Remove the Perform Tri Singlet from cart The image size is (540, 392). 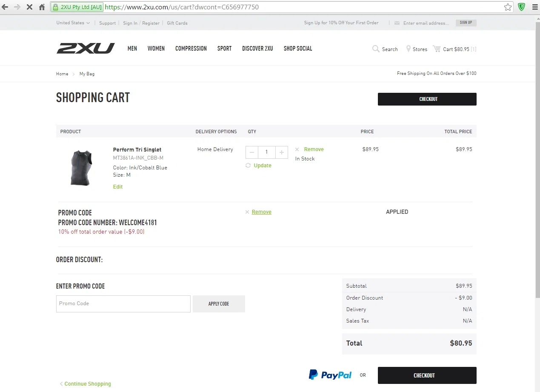pyautogui.click(x=314, y=149)
